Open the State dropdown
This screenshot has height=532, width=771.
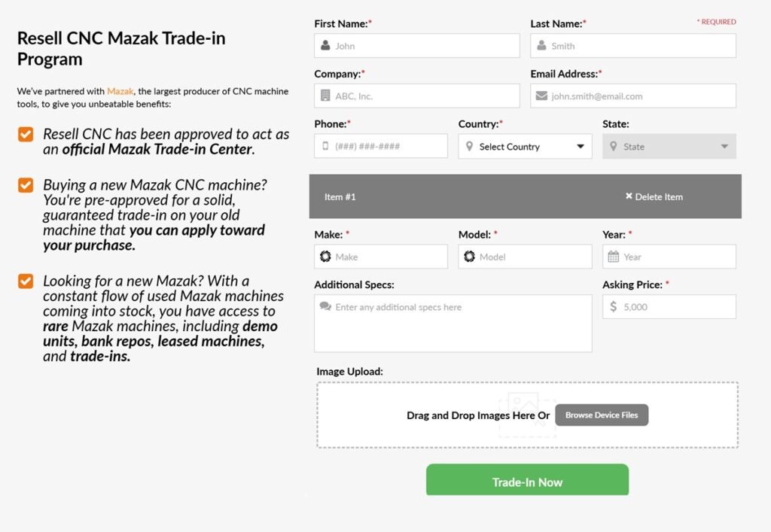pyautogui.click(x=669, y=147)
